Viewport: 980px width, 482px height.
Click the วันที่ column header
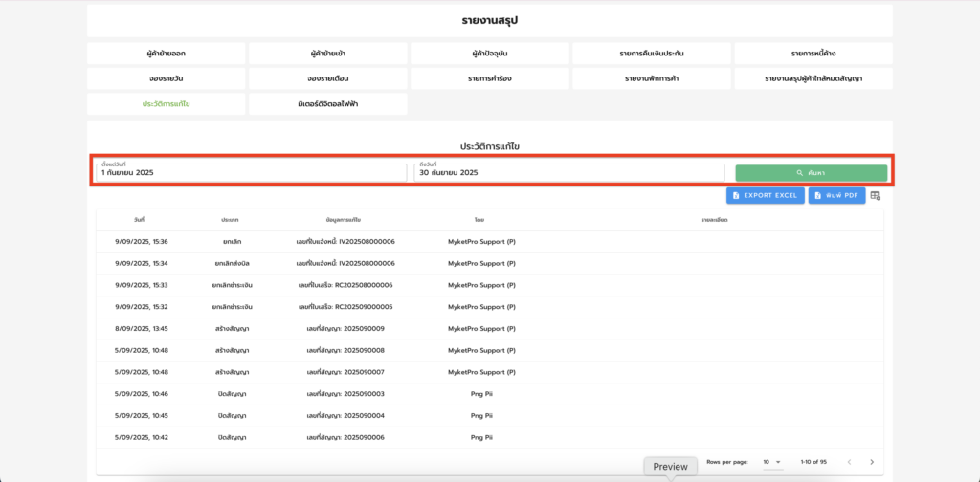[139, 220]
